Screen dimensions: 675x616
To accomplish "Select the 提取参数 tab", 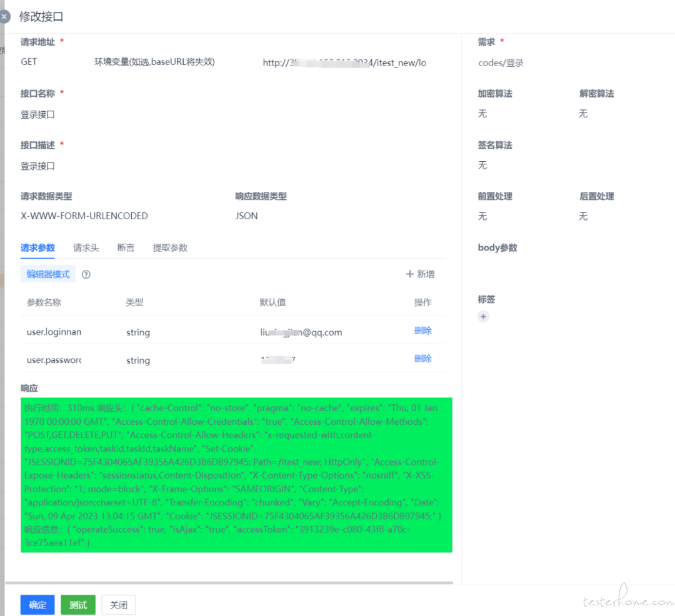I will pyautogui.click(x=170, y=248).
